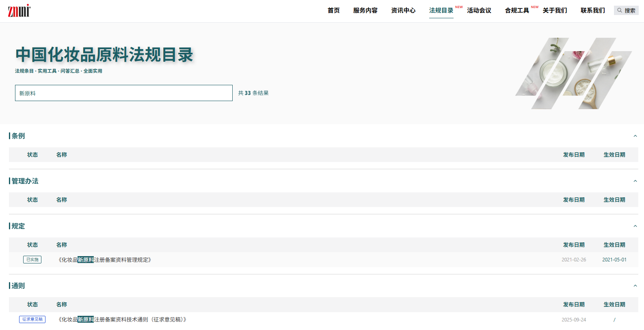Collapse the 条例 section
644x330 pixels.
point(635,136)
